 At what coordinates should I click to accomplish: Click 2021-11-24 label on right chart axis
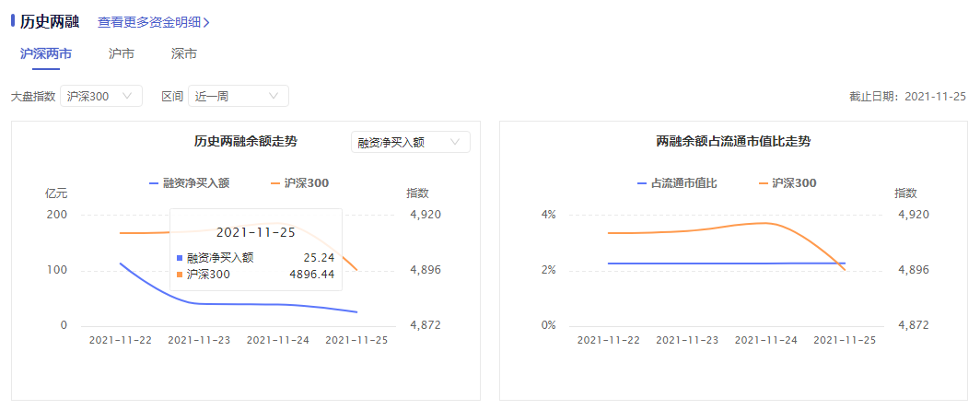click(766, 341)
